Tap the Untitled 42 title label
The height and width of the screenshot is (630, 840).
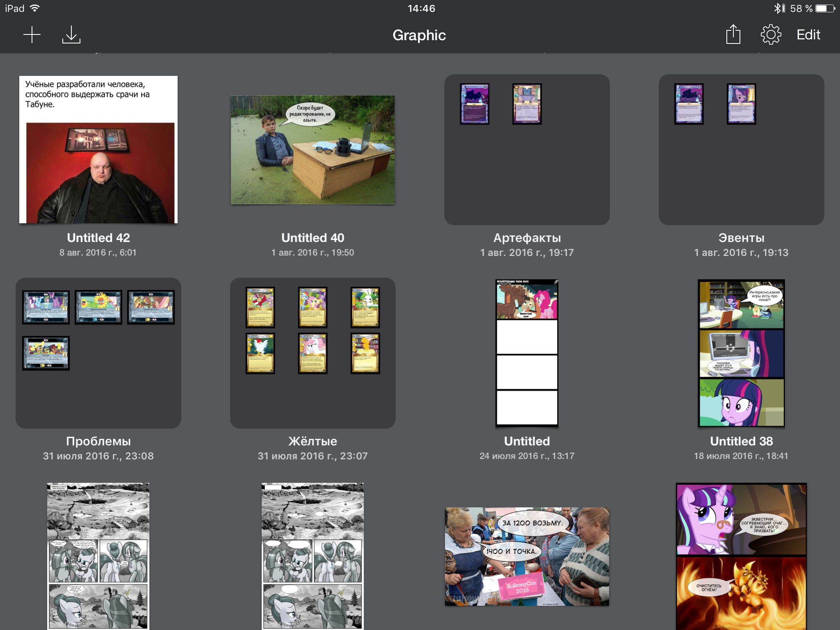tap(98, 238)
